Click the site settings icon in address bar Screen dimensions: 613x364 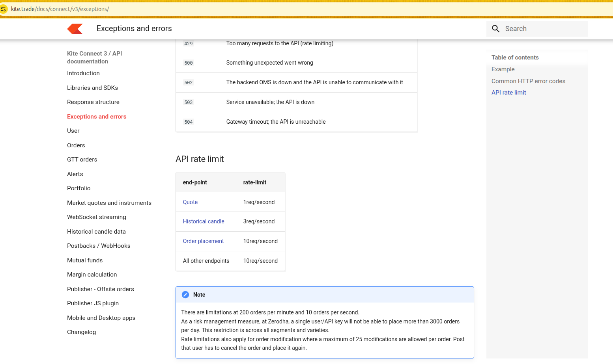click(4, 9)
